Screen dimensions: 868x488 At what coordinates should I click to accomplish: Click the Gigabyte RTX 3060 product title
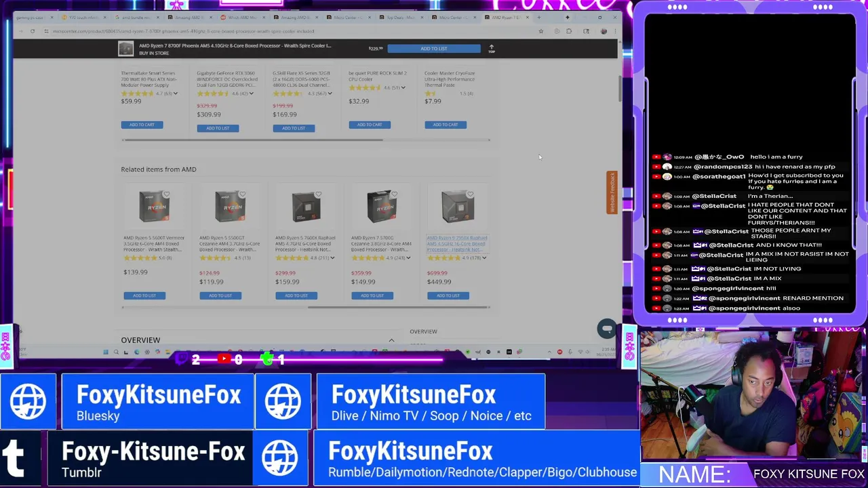click(x=227, y=79)
